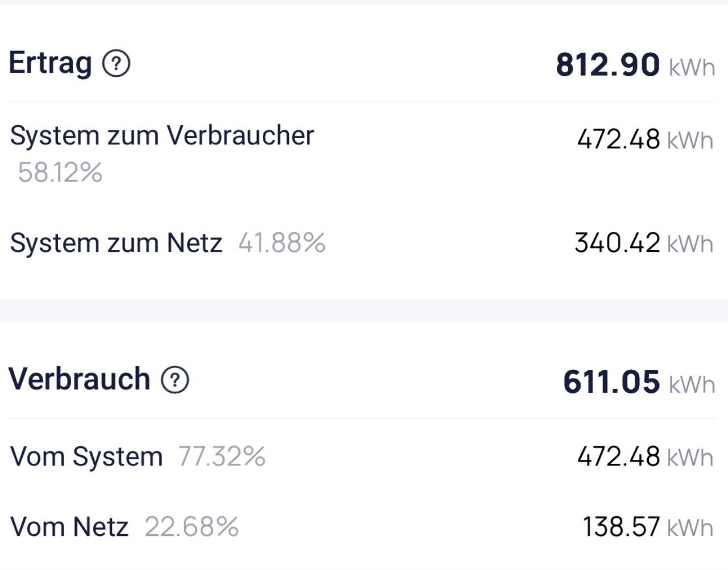This screenshot has width=728, height=570.
Task: Click the 22.68% percentage
Action: [x=192, y=527]
